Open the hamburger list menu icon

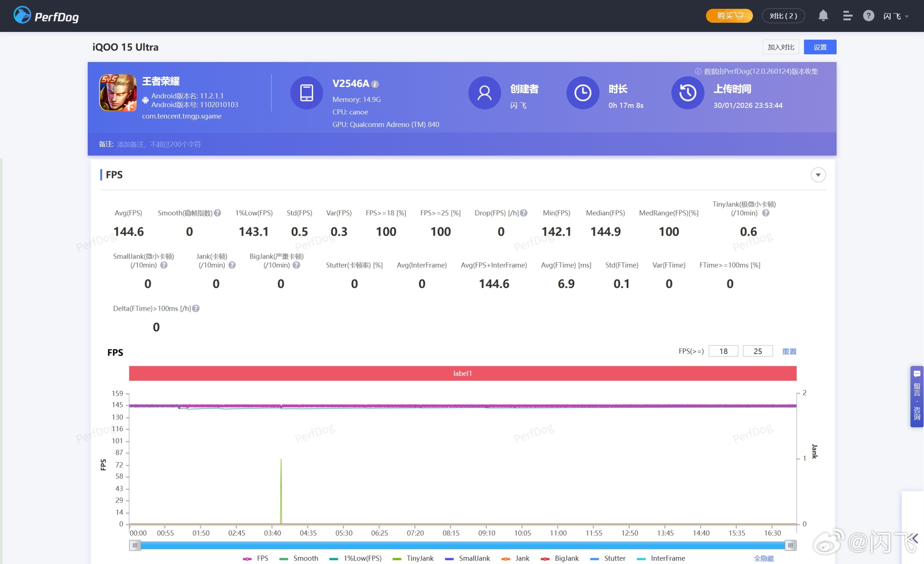(x=848, y=16)
